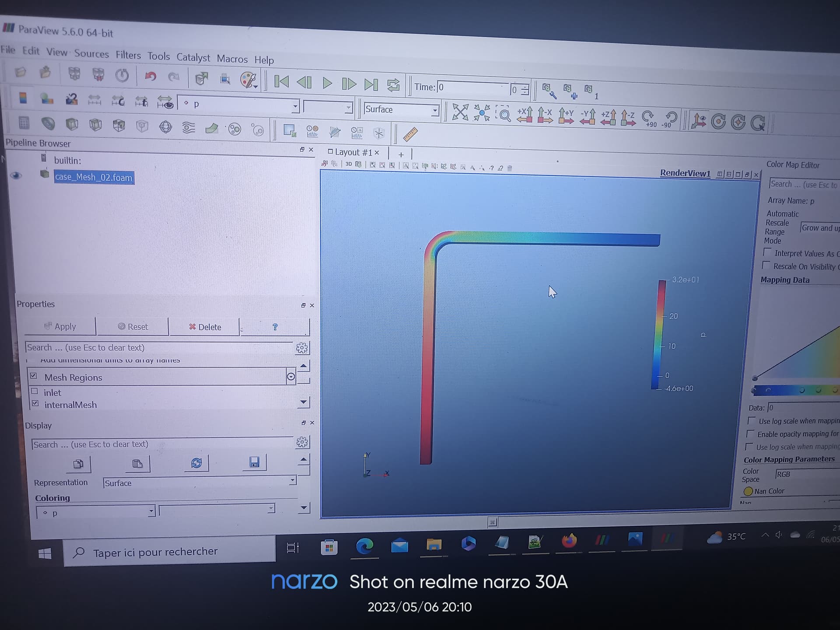Click the Time value input field
The image size is (840, 630).
coord(473,87)
